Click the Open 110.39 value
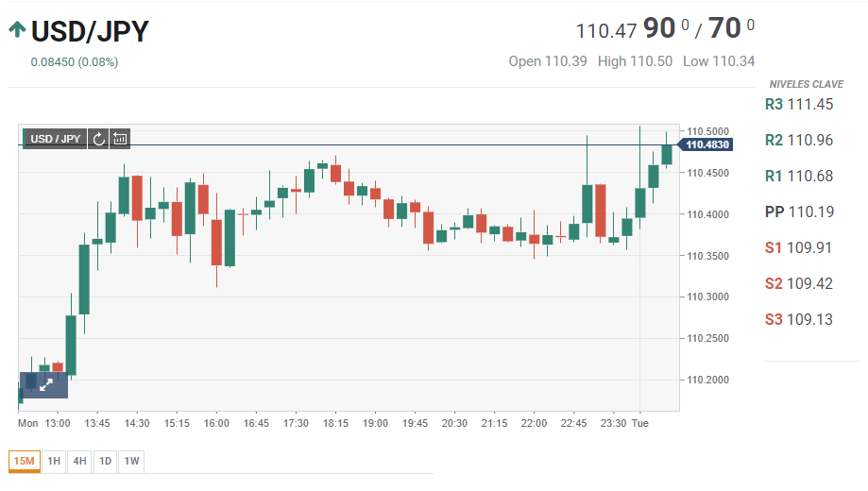 pos(548,61)
